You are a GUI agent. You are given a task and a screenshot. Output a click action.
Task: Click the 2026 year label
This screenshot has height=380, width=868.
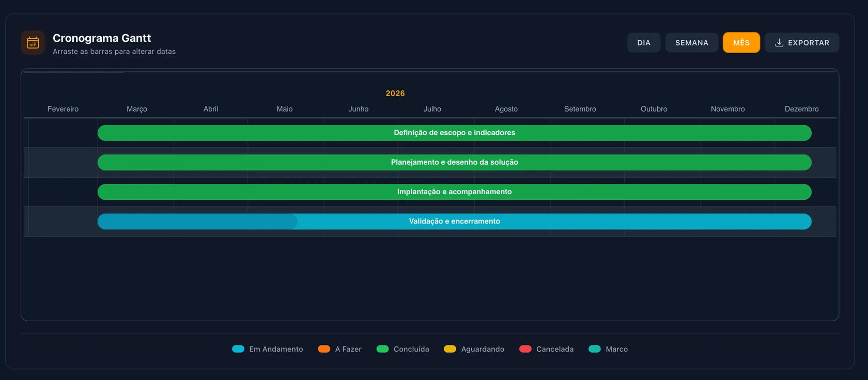click(395, 93)
